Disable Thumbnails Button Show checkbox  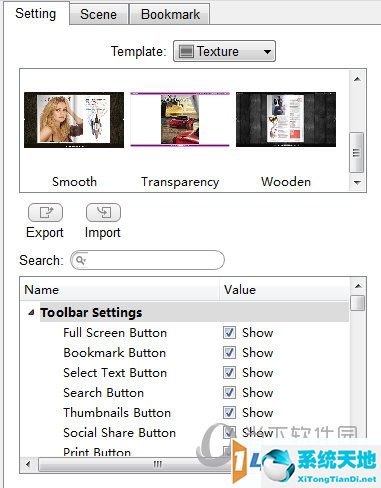tap(229, 412)
